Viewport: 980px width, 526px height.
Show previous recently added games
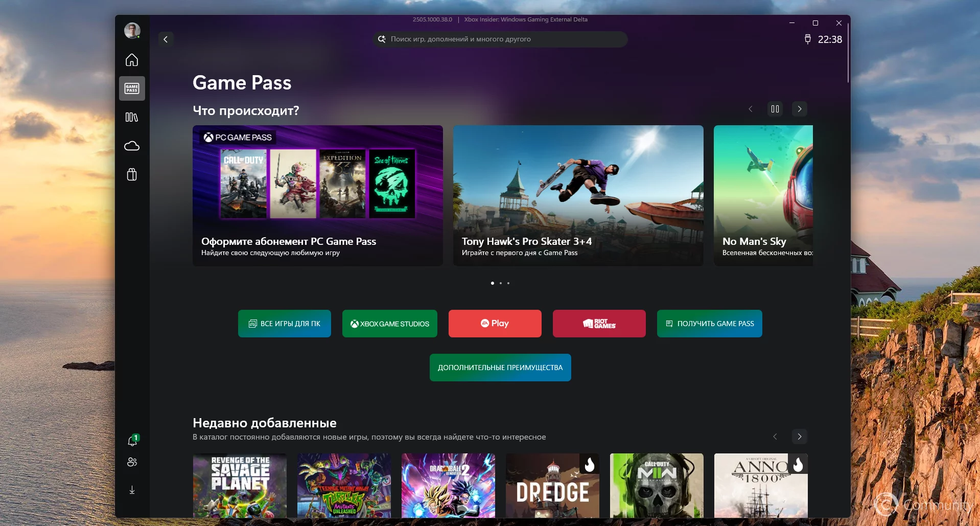tap(775, 437)
